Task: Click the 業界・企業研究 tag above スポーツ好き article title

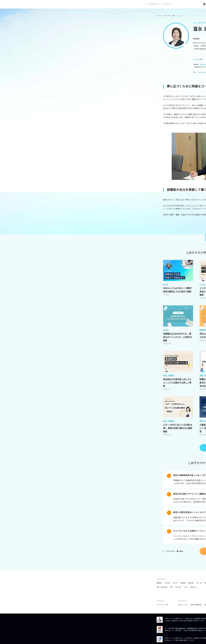Action: pyautogui.click(x=169, y=421)
